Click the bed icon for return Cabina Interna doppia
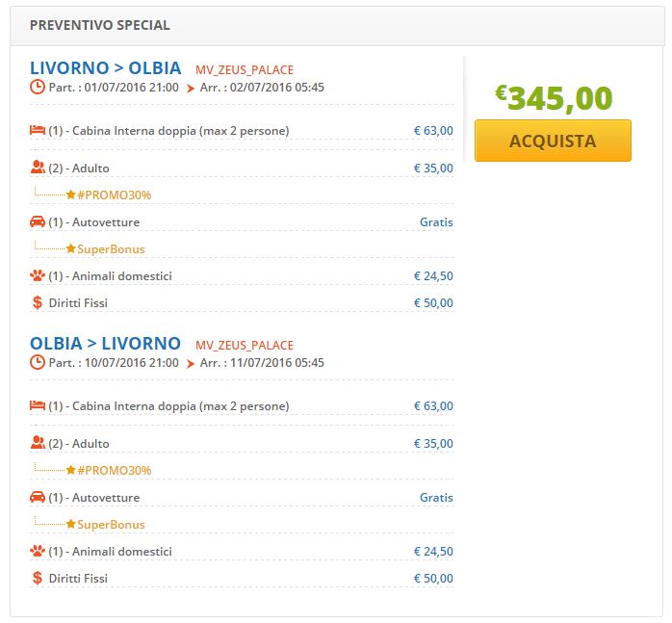Image resolution: width=672 pixels, height=623 pixels. coord(38,405)
